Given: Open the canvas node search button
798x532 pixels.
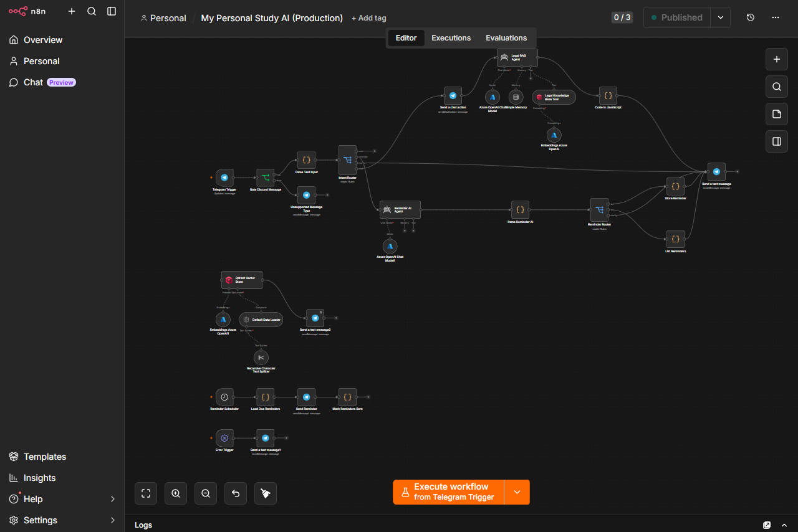Looking at the screenshot, I should [777, 87].
